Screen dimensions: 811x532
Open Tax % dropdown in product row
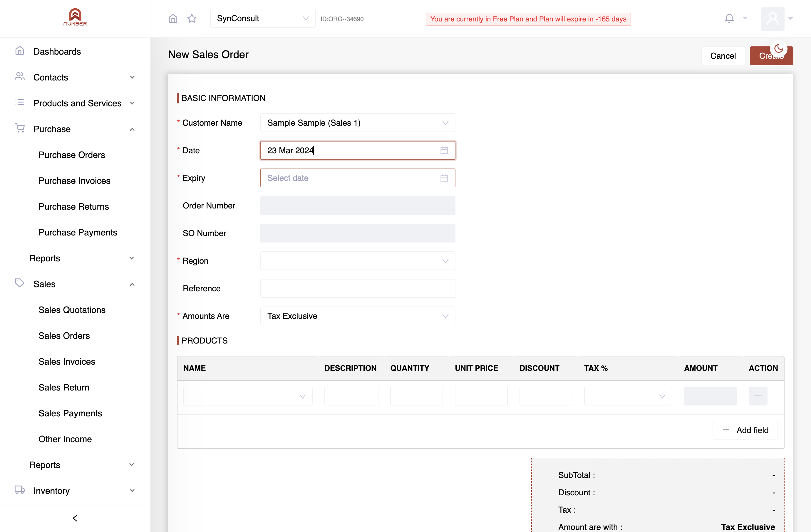[628, 396]
